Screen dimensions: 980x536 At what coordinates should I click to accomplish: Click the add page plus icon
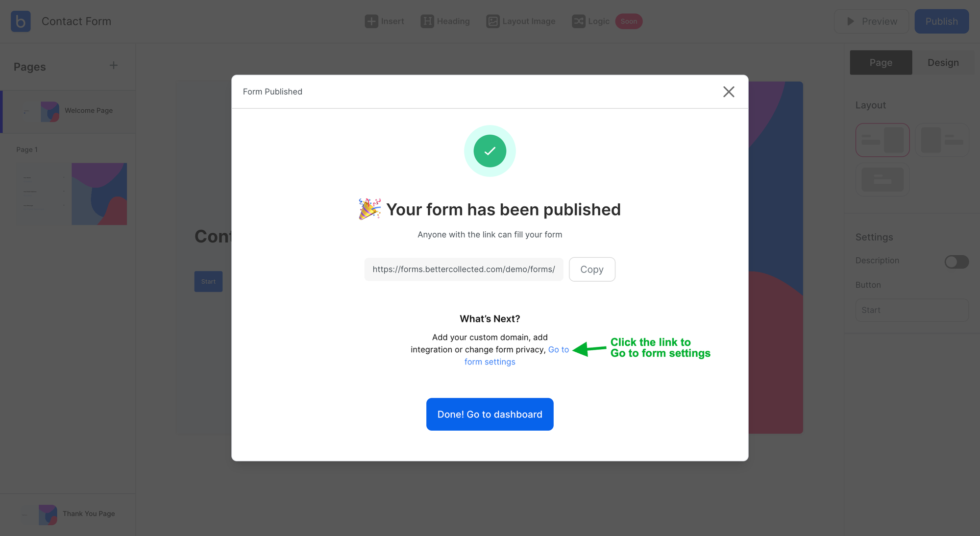click(114, 65)
